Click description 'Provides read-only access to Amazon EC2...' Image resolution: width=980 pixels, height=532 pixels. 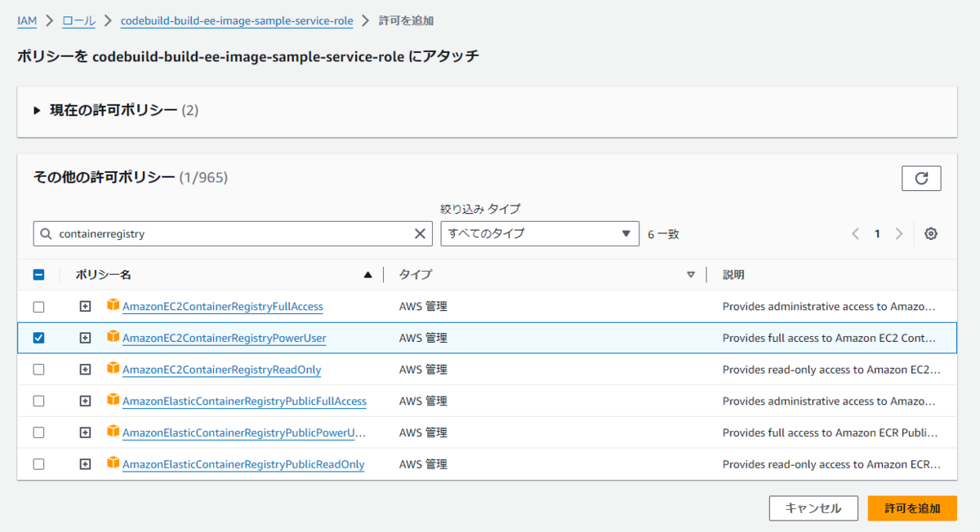(x=831, y=370)
